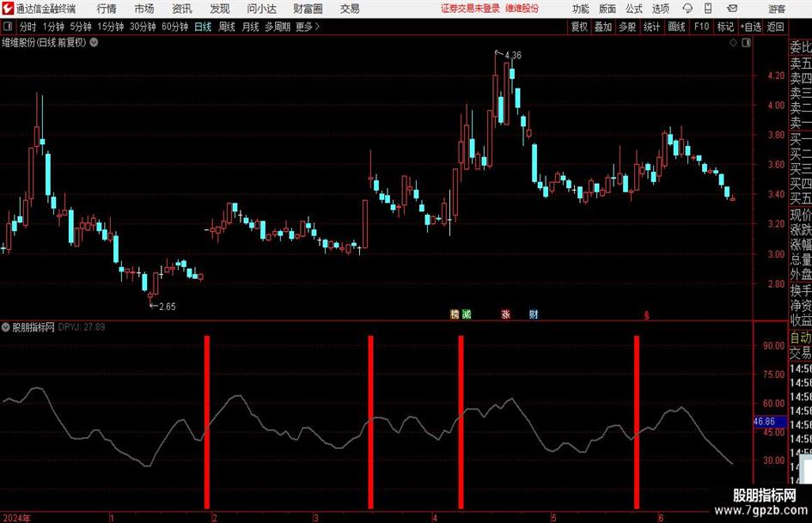
Task: Switch to 月线 monthly tab
Action: [x=250, y=27]
